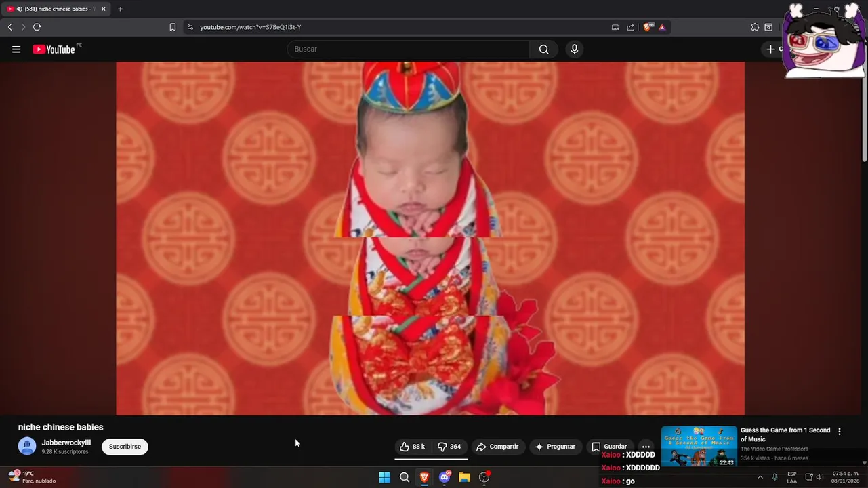Open the media cast icon in address bar

click(x=615, y=27)
